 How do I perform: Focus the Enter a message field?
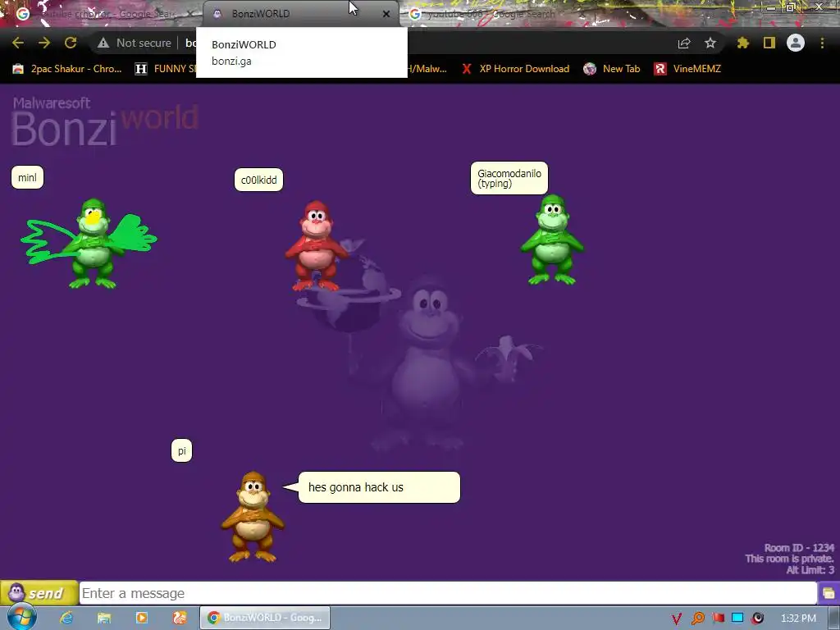click(x=448, y=593)
